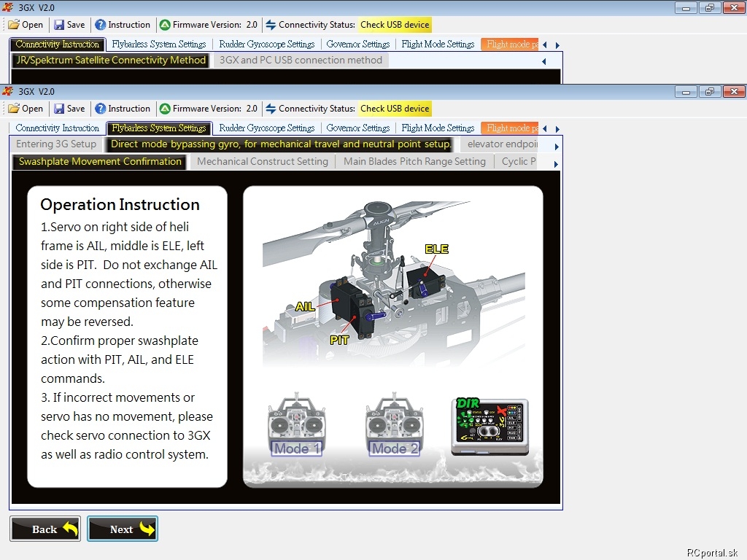Click the arrow beside the elevator endpoint sub-tab

tap(557, 147)
